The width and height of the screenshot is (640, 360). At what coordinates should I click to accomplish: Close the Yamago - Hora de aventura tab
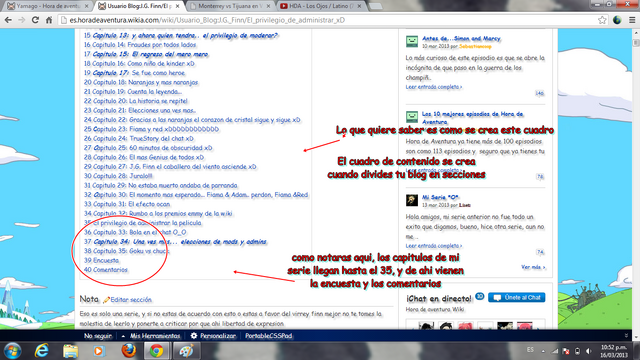[x=86, y=6]
